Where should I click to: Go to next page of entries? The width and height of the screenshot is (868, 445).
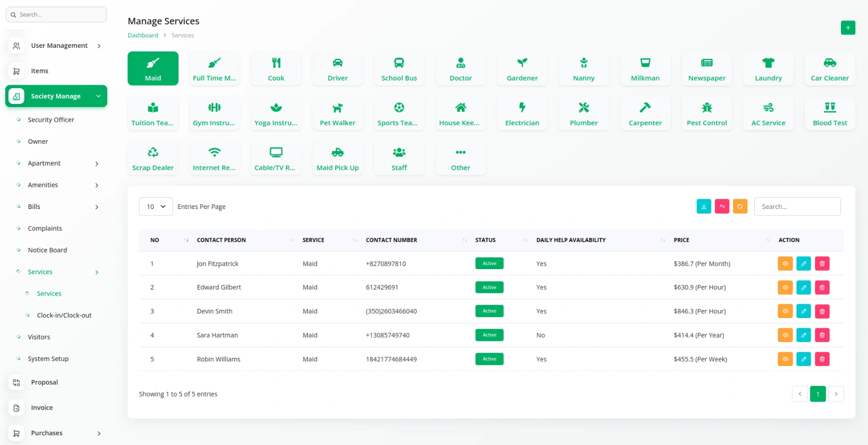(x=836, y=394)
